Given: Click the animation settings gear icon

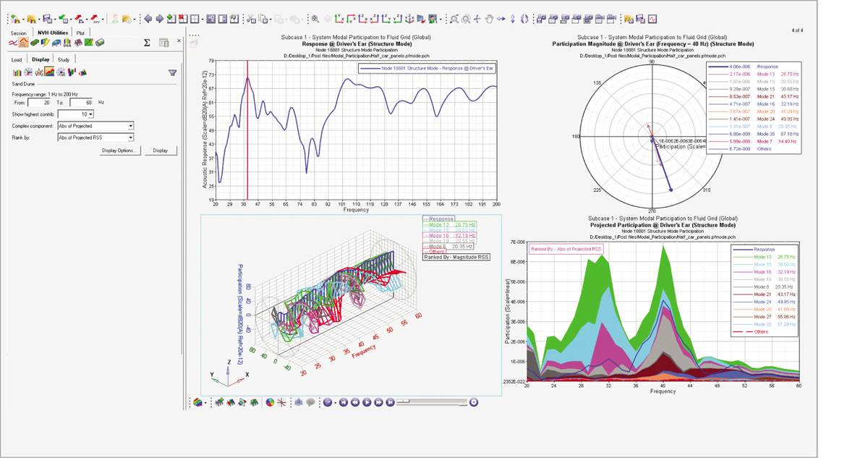Looking at the screenshot, I should [x=474, y=402].
